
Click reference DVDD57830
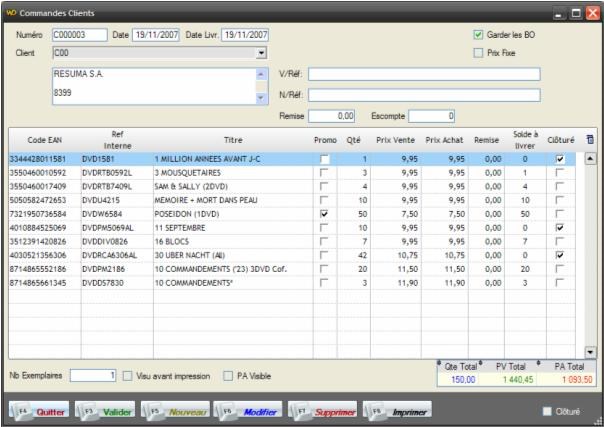pyautogui.click(x=102, y=283)
